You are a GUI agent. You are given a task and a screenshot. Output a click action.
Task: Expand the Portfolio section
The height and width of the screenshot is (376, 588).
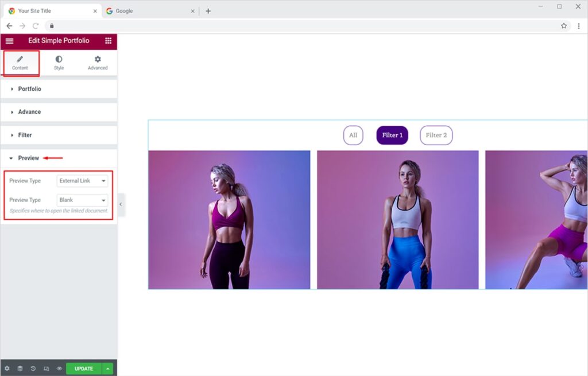coord(29,89)
